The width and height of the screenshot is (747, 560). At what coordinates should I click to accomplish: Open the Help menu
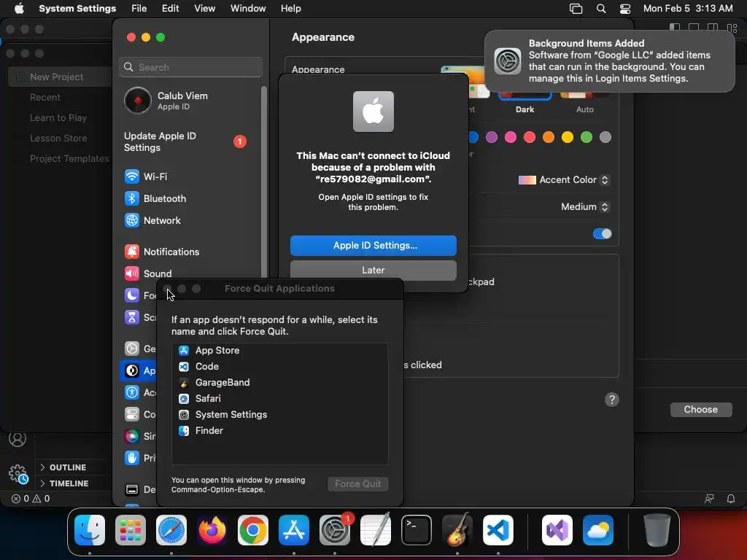click(x=290, y=9)
